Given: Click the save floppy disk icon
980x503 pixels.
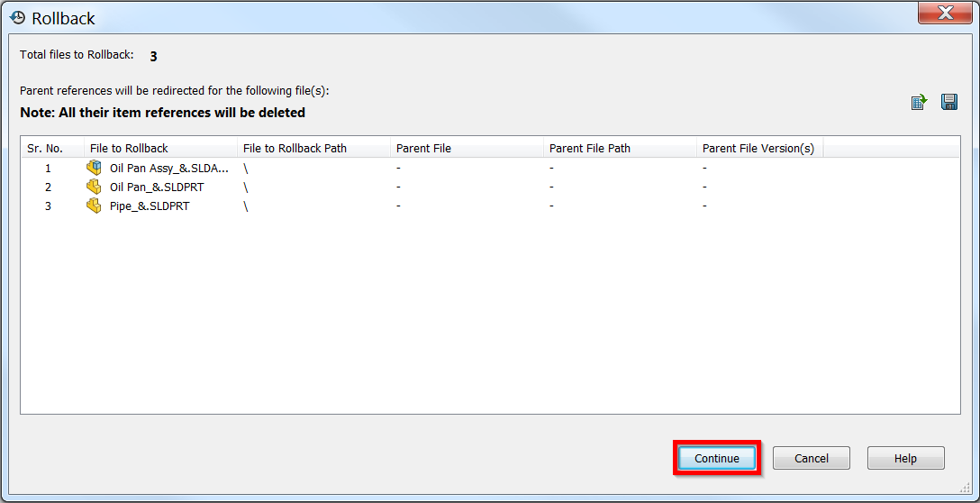Looking at the screenshot, I should click(x=949, y=102).
